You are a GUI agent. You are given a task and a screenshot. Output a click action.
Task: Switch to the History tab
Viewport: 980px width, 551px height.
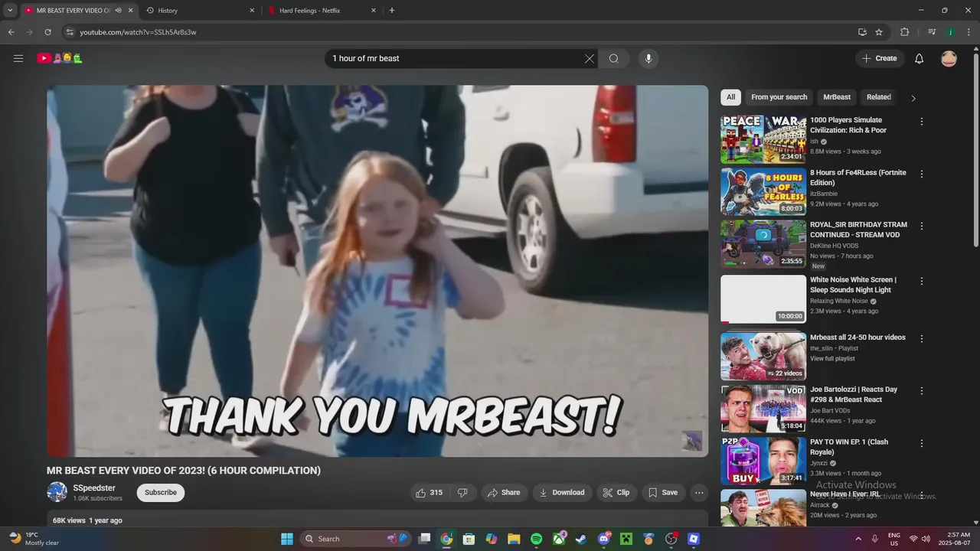click(201, 11)
